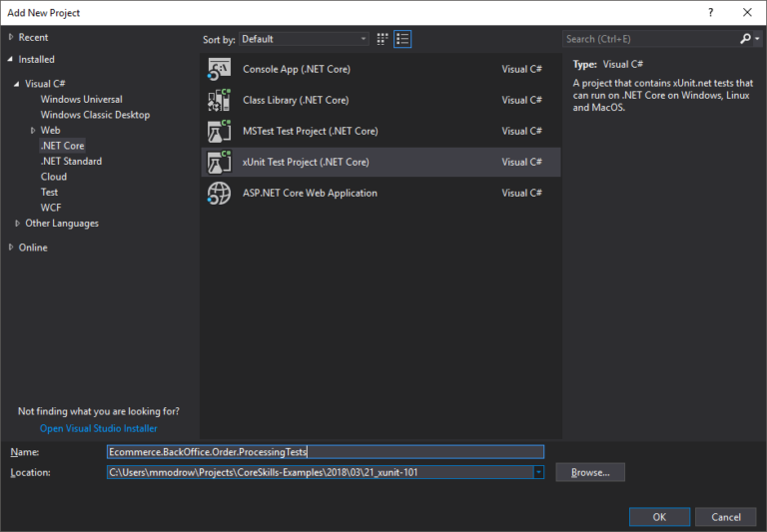Select the .NET Core category
This screenshot has width=767, height=532.
63,146
